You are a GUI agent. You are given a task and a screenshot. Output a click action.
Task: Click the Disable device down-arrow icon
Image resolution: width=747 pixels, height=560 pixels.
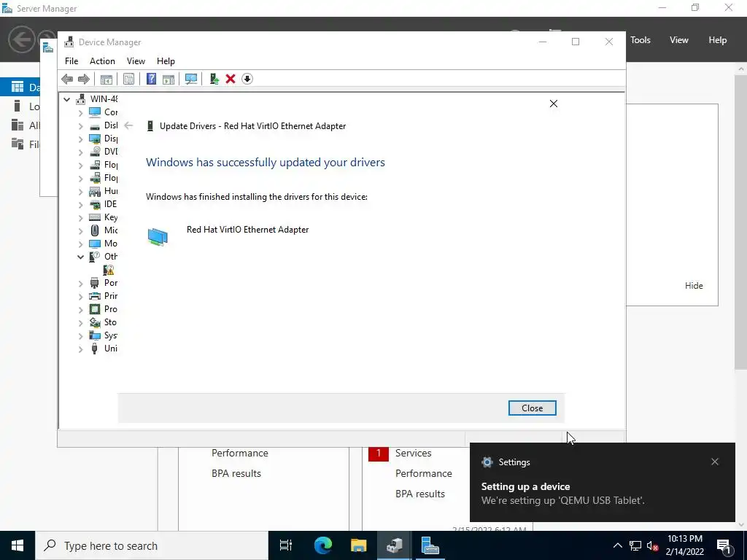point(247,79)
